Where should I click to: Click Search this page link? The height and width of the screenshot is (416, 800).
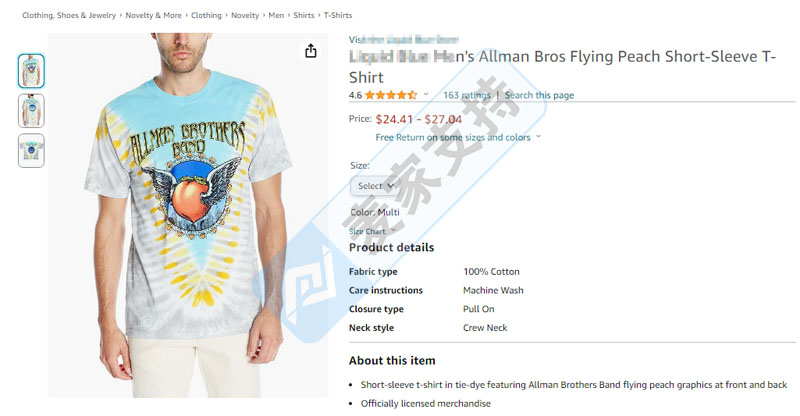coord(539,95)
